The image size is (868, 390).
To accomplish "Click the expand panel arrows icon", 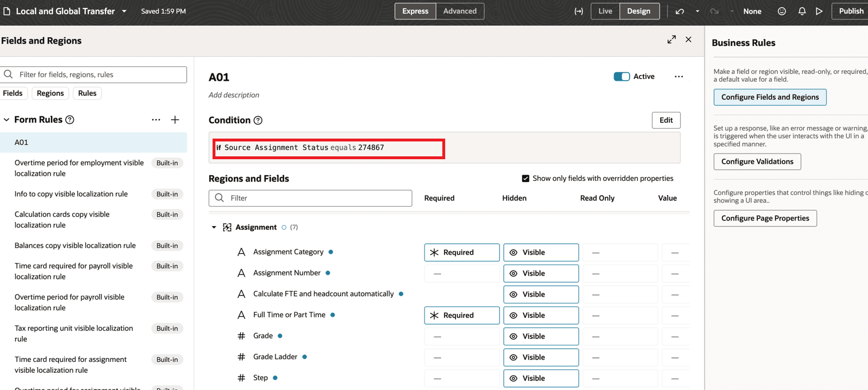I will point(671,40).
